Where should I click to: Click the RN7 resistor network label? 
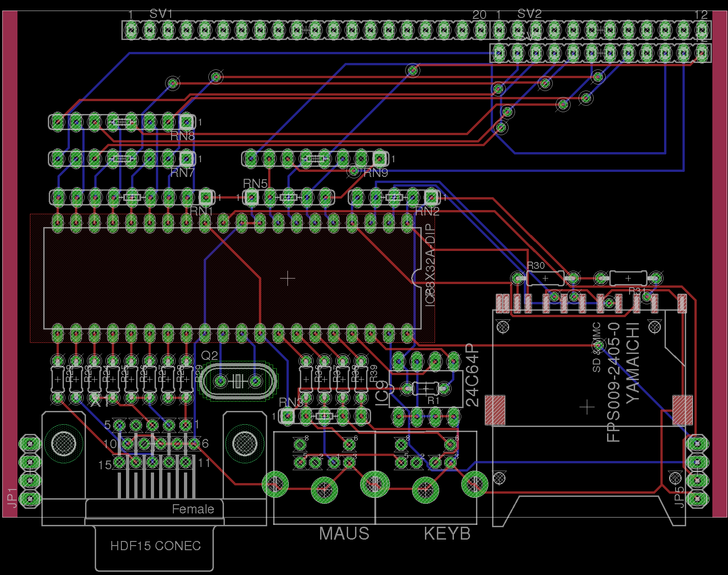[x=183, y=173]
